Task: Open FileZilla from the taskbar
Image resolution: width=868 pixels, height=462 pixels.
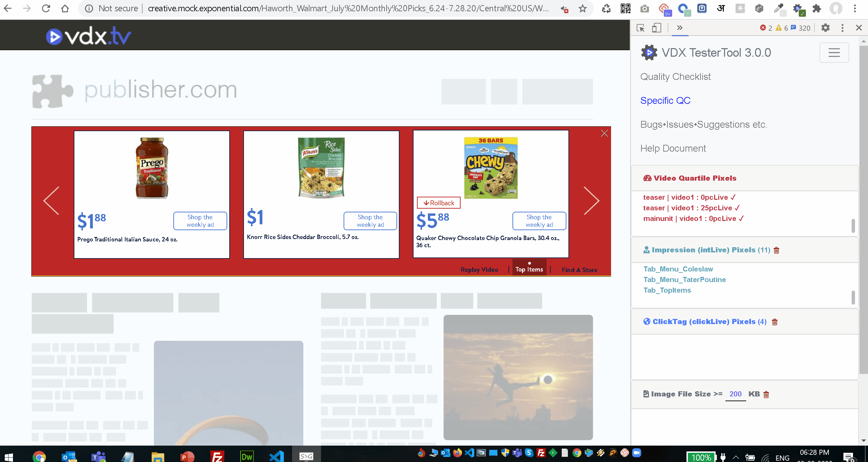Action: pos(217,456)
